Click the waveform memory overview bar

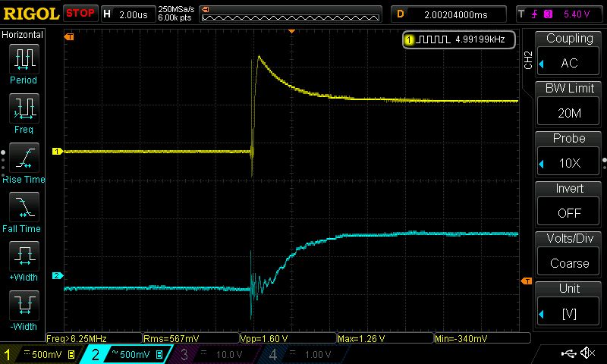(291, 14)
